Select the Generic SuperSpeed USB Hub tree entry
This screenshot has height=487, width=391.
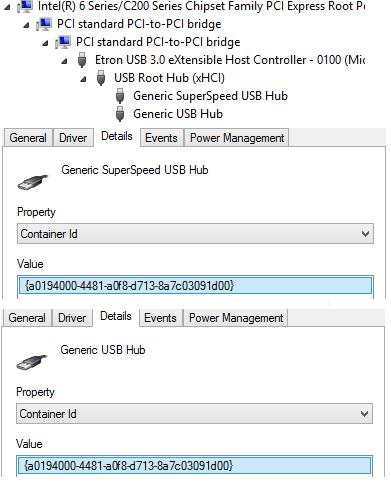210,96
